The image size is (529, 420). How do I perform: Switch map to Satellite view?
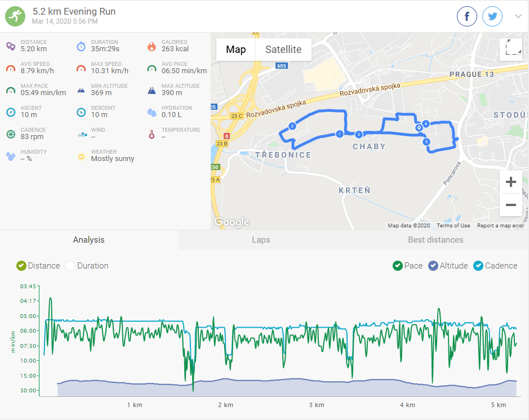click(283, 50)
